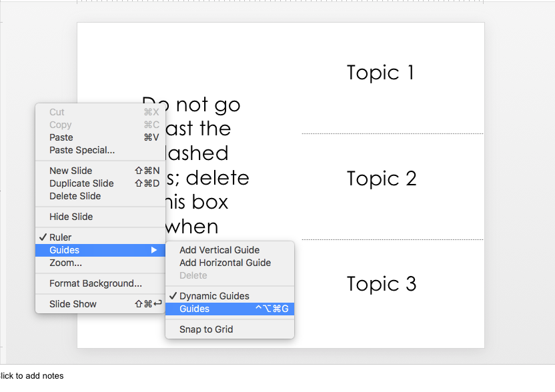Screen dimensions: 555x392
Task: Toggle the checked Ruler option
Action: click(x=61, y=237)
